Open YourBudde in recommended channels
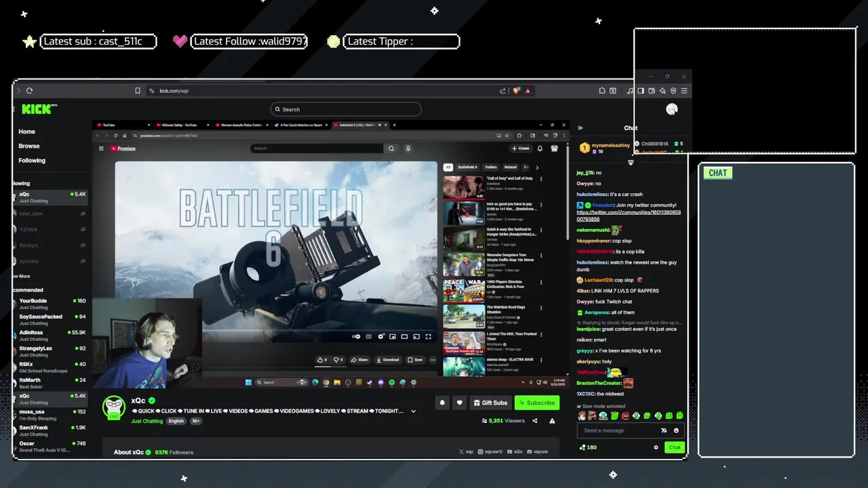The width and height of the screenshot is (868, 488). click(50, 304)
